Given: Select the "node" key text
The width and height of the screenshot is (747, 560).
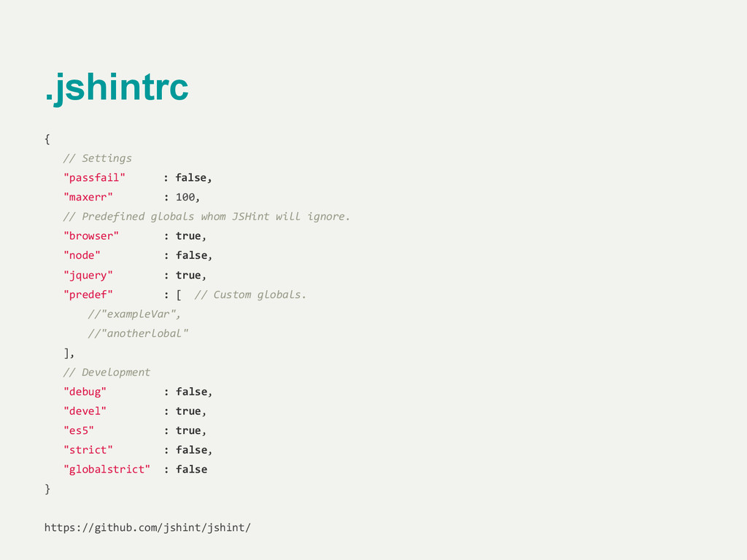Looking at the screenshot, I should tap(82, 256).
